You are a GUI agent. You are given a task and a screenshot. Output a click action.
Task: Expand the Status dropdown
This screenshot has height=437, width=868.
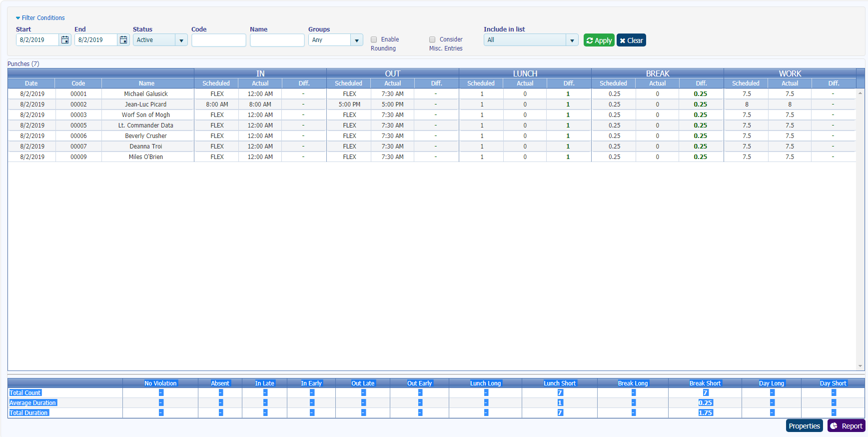click(x=181, y=40)
